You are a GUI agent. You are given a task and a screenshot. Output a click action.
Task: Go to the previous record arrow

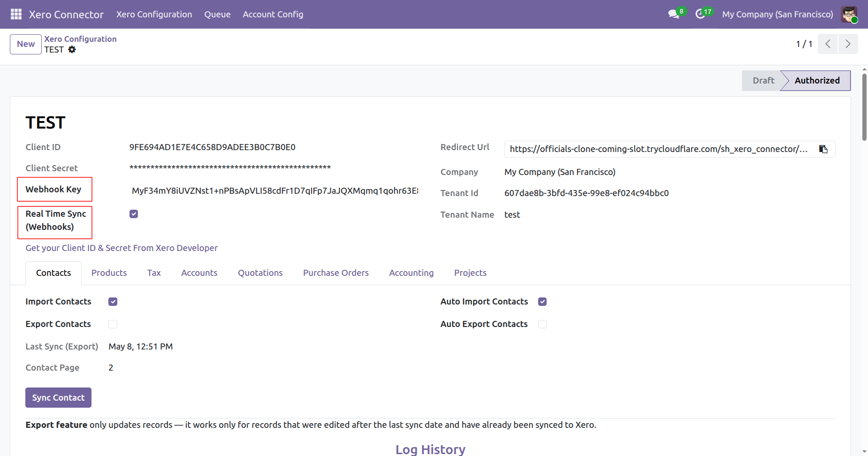point(828,44)
